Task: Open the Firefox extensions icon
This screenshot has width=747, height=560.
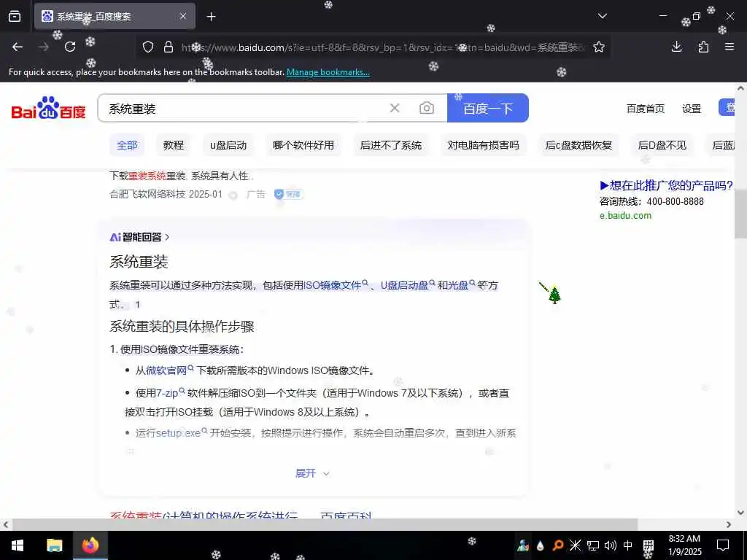Action: coord(703,47)
